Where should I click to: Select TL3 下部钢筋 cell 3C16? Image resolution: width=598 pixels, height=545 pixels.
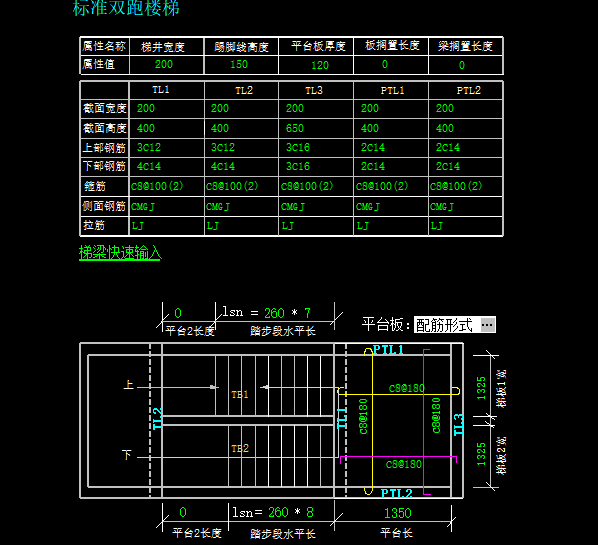(298, 166)
